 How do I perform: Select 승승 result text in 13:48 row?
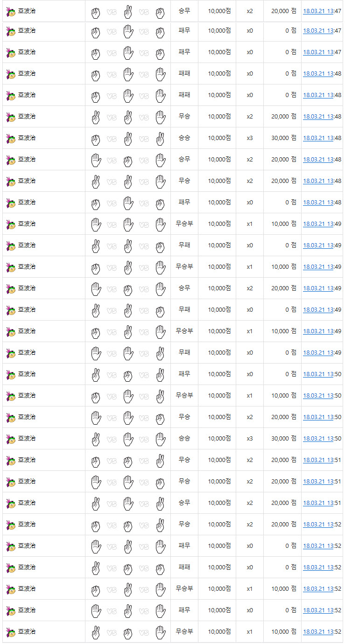tap(184, 138)
